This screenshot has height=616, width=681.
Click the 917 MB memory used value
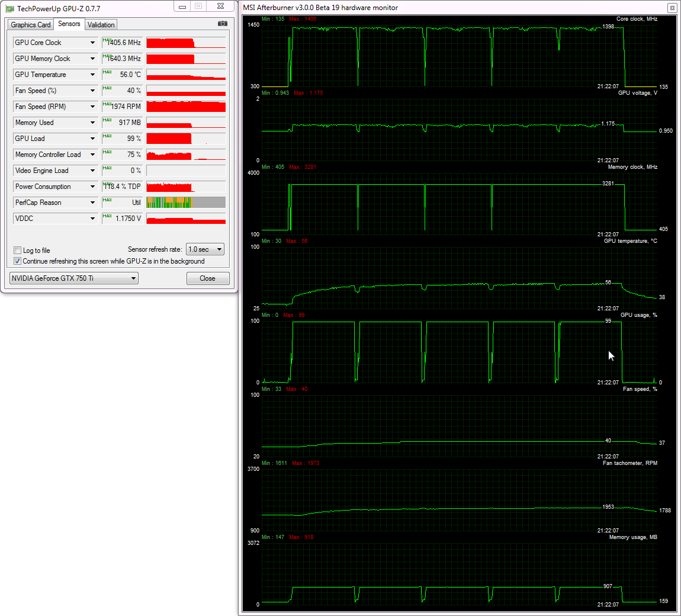tap(122, 123)
